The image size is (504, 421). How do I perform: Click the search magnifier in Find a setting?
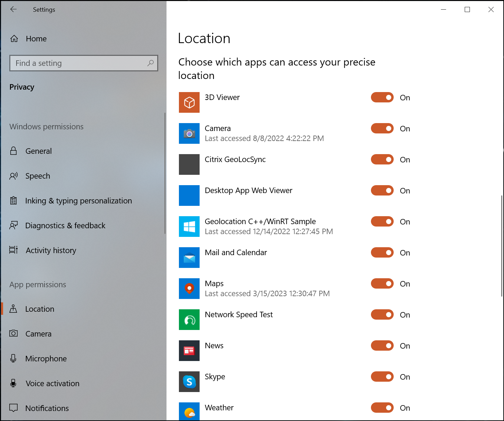tap(151, 63)
